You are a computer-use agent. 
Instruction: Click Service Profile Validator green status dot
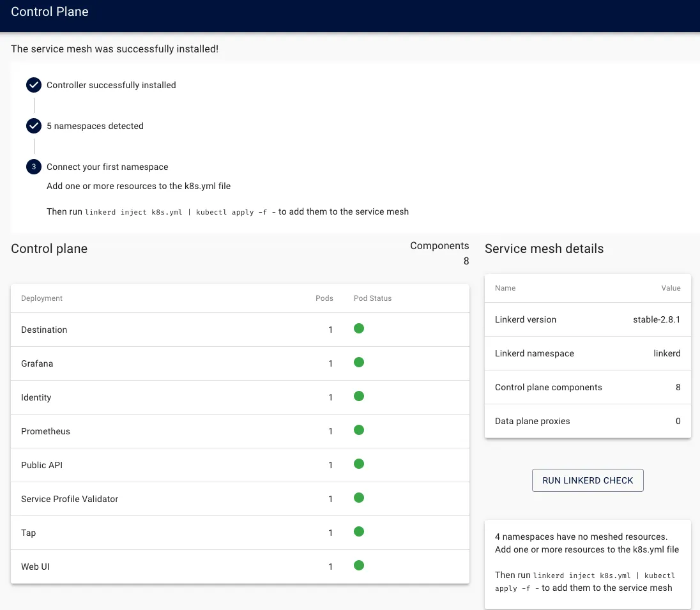tap(359, 498)
